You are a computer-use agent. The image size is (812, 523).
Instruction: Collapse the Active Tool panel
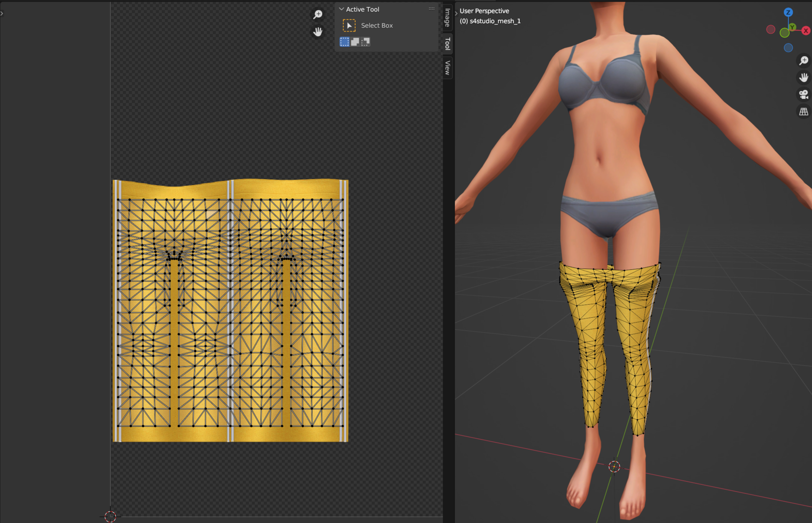tap(342, 9)
